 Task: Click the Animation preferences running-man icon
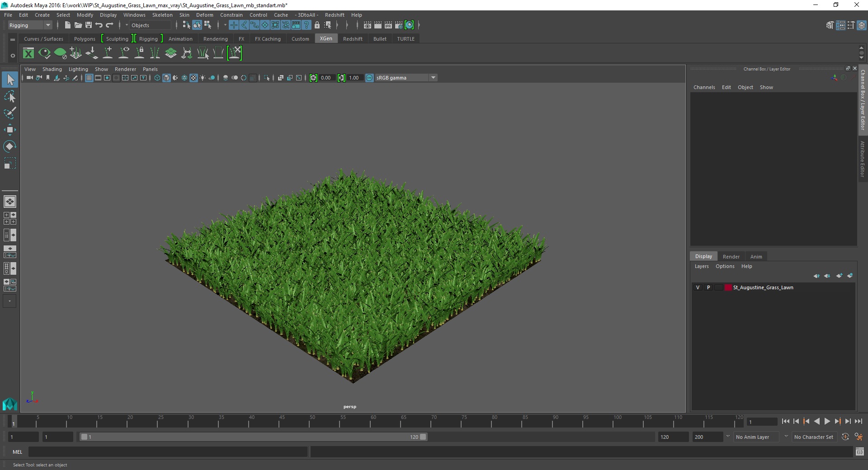pyautogui.click(x=859, y=437)
